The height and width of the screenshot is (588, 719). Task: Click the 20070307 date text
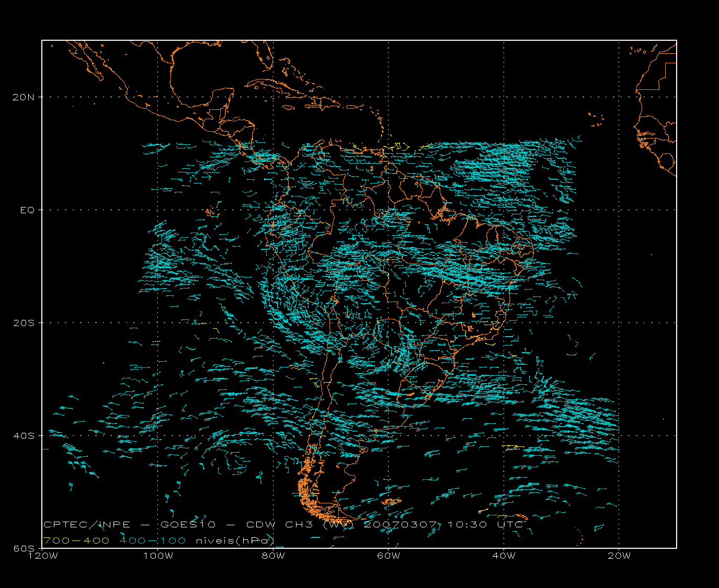tap(402, 524)
